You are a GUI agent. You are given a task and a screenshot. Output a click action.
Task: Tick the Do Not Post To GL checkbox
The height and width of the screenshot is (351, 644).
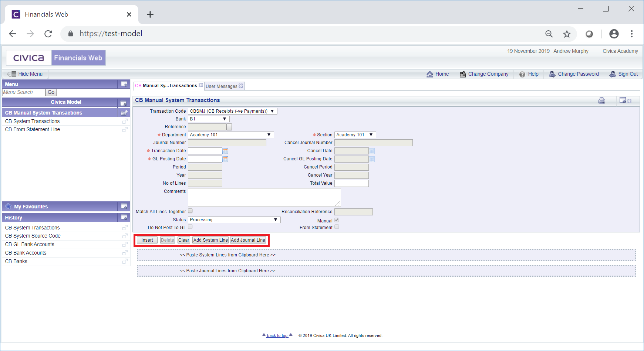(x=190, y=227)
